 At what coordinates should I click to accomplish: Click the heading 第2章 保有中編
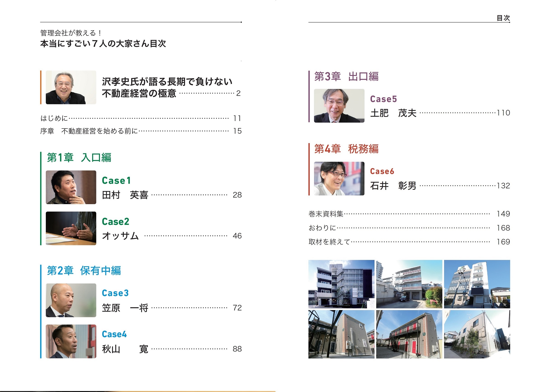[84, 271]
